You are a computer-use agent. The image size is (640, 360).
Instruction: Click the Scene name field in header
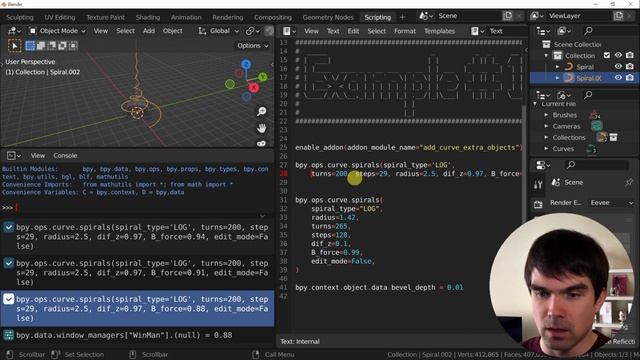(468, 16)
